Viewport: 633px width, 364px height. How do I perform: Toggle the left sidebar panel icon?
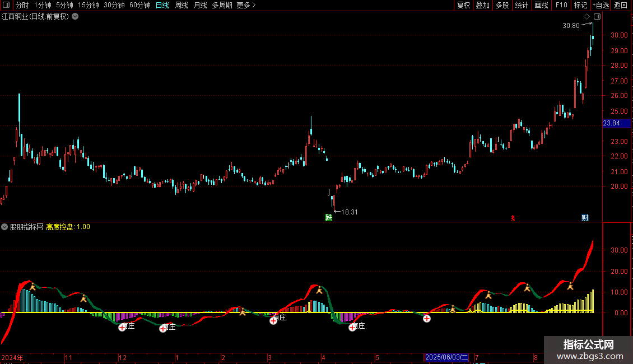pos(6,5)
